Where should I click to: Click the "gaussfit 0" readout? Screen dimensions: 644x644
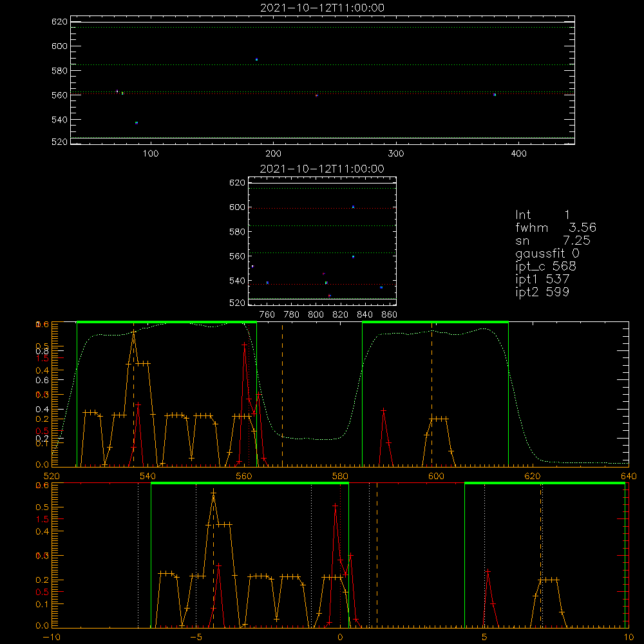pos(547,254)
